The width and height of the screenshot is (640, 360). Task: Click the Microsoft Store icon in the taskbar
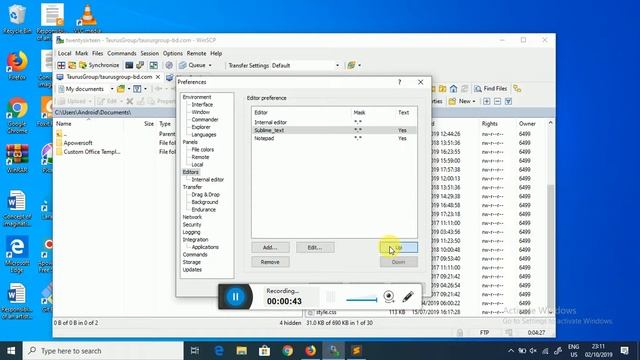(x=264, y=351)
